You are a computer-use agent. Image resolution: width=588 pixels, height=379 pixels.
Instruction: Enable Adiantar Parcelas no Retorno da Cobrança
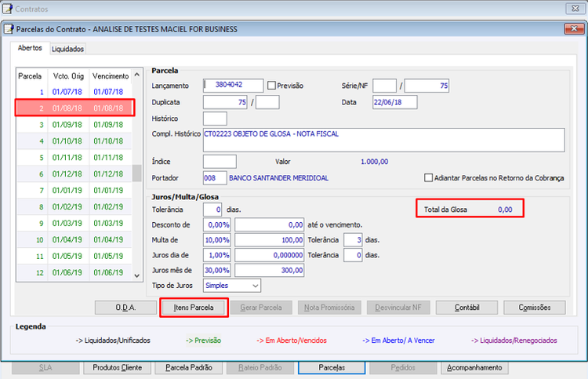tap(428, 177)
